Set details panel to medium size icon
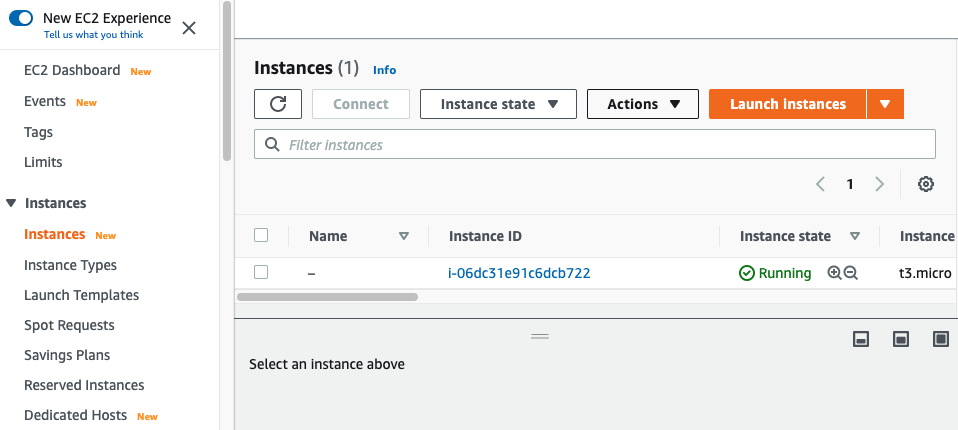Screen dimensions: 958x430 [901, 339]
